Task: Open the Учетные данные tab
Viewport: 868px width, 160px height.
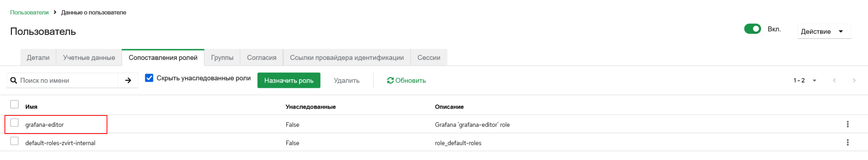Action: click(89, 57)
